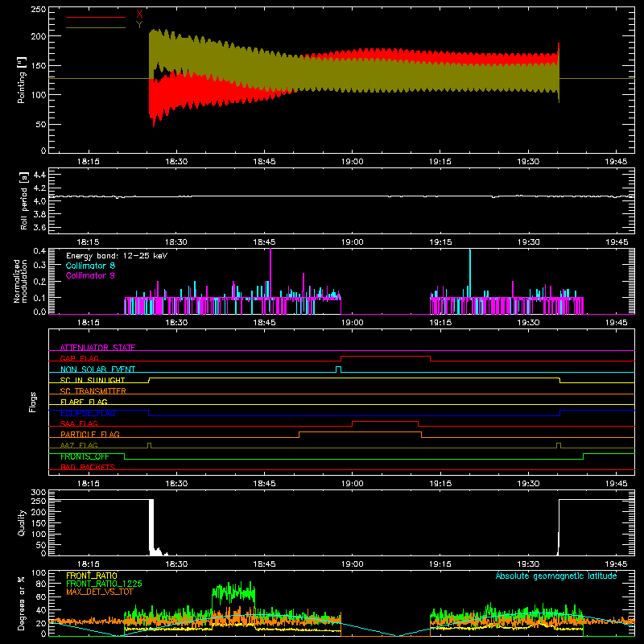The image size is (644, 644).
Task: Click the '19:15' label under Roll period plot
Action: click(x=440, y=242)
